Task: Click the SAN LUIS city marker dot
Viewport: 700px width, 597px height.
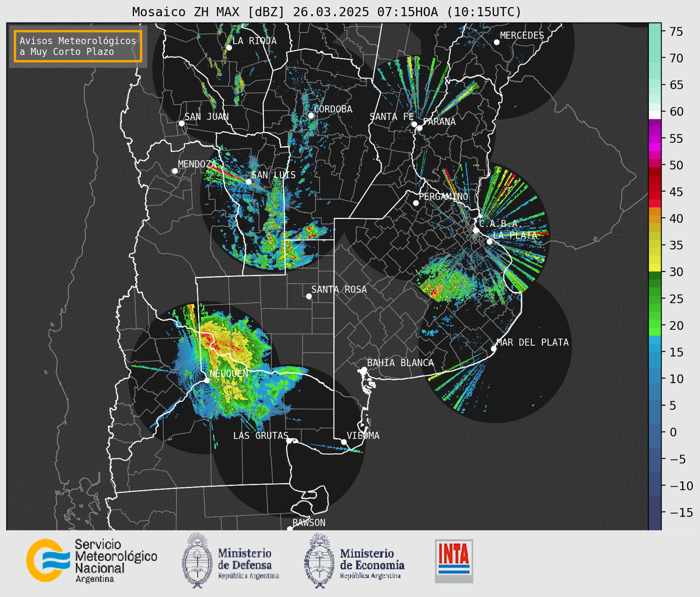Action: (x=248, y=181)
